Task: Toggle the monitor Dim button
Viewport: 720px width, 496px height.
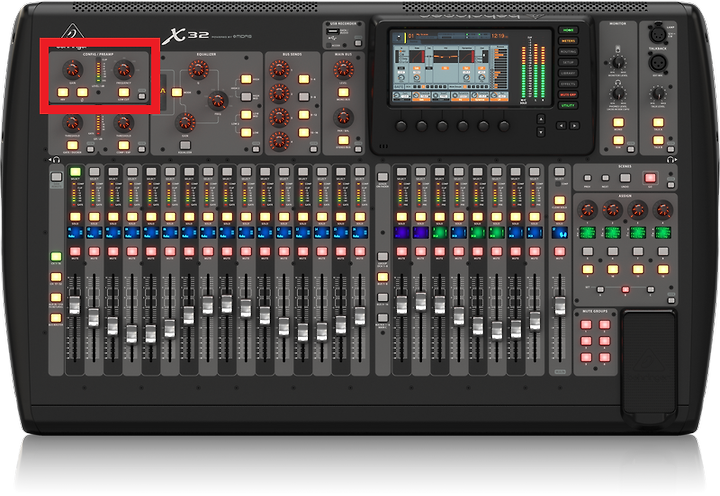Action: click(x=619, y=140)
